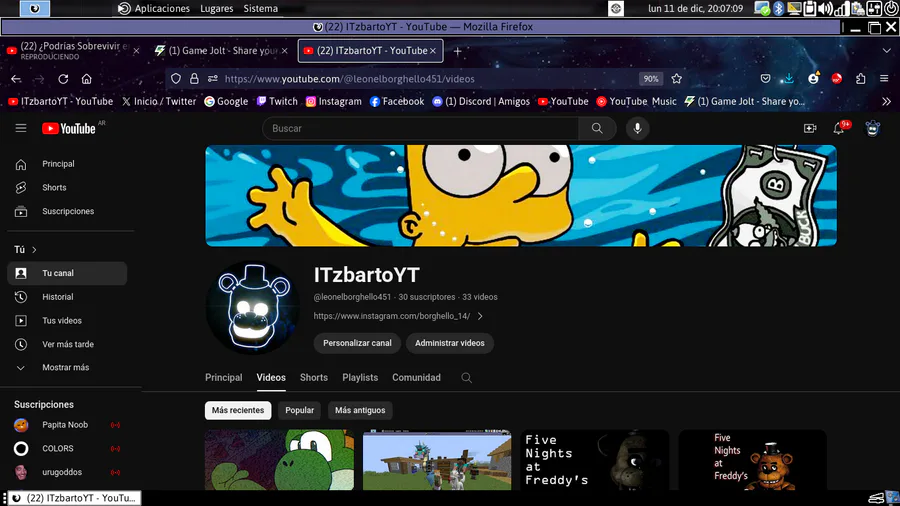Open the Pocket save icon
Viewport: 900px width, 506px height.
click(x=765, y=79)
